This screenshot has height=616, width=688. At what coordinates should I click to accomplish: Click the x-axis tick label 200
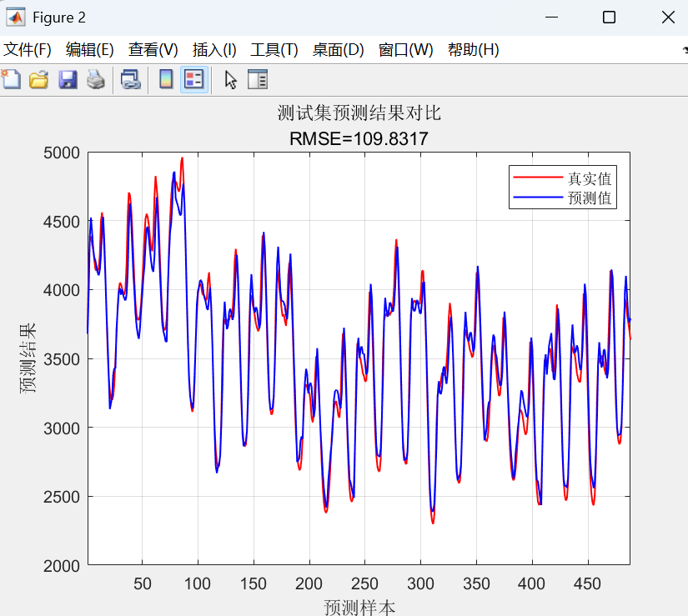point(309,583)
